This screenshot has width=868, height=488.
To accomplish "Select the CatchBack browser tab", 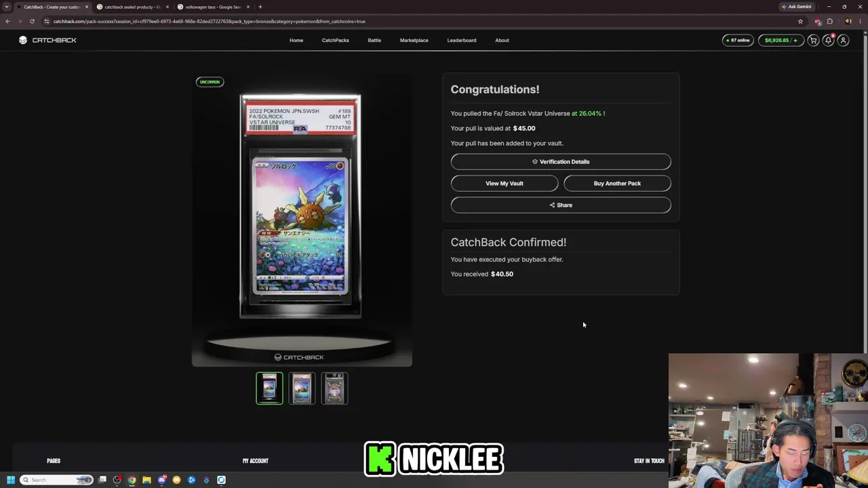I will click(x=52, y=7).
